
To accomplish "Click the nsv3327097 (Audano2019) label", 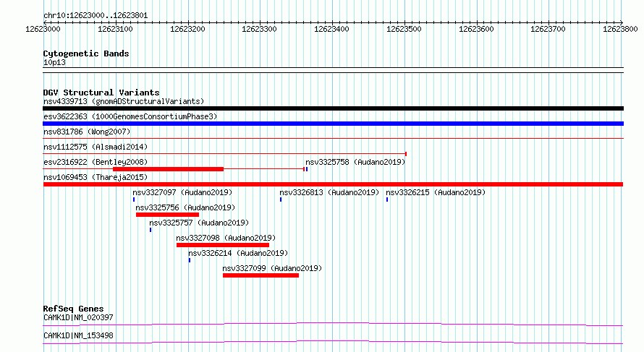I will pos(182,192).
